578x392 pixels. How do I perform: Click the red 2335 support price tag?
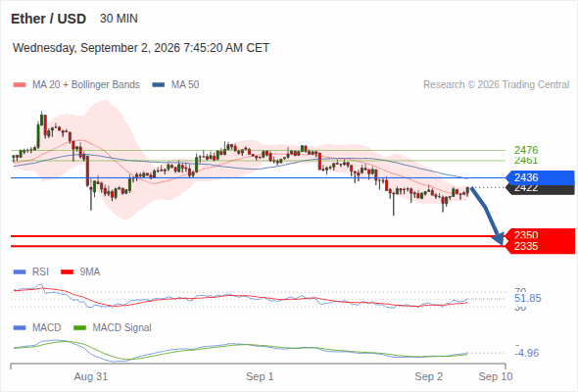[541, 246]
